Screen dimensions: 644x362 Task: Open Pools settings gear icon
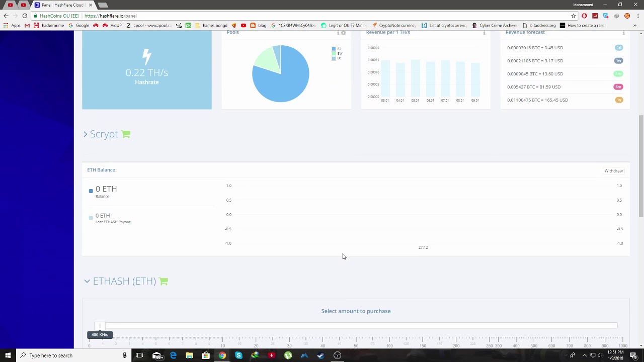pos(344,33)
